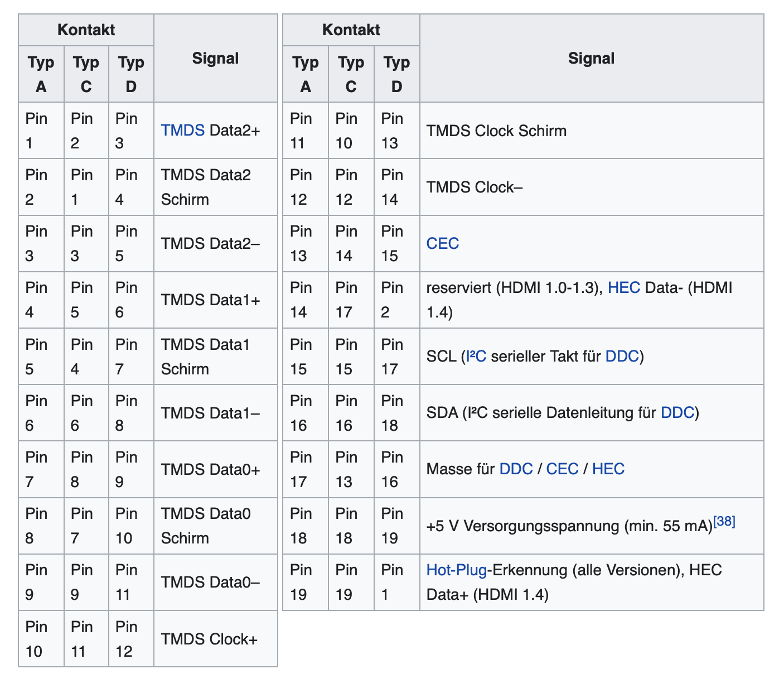Select the left table's Signal header
This screenshot has width=784, height=693.
216,59
